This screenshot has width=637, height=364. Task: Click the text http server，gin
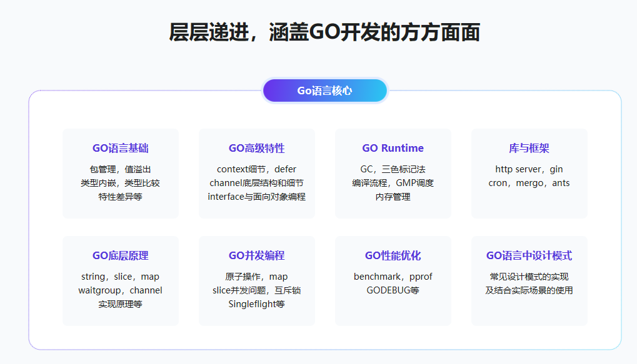529,169
